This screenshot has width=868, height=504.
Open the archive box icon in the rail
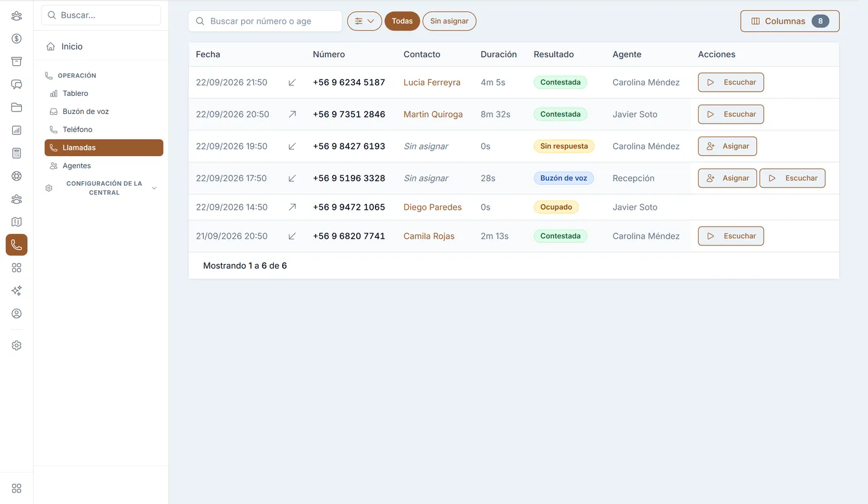point(16,61)
